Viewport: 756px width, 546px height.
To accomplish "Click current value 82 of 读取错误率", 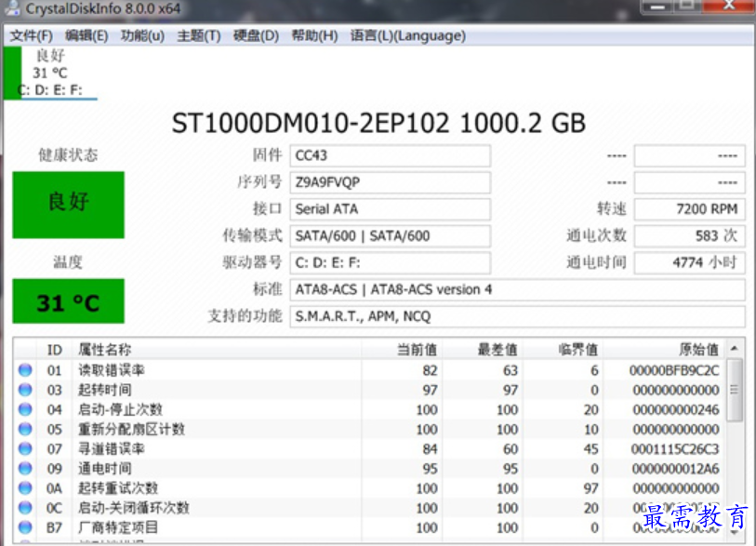I will pos(430,370).
